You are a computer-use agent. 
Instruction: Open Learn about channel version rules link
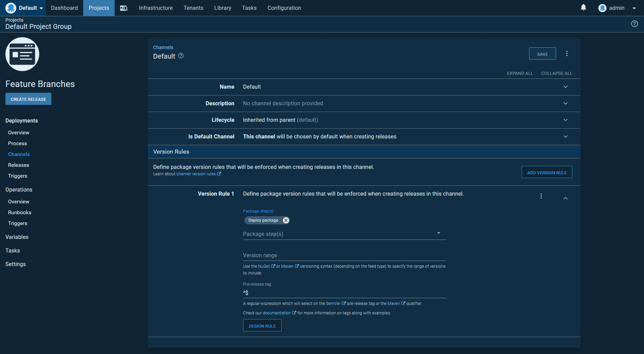pos(187,174)
